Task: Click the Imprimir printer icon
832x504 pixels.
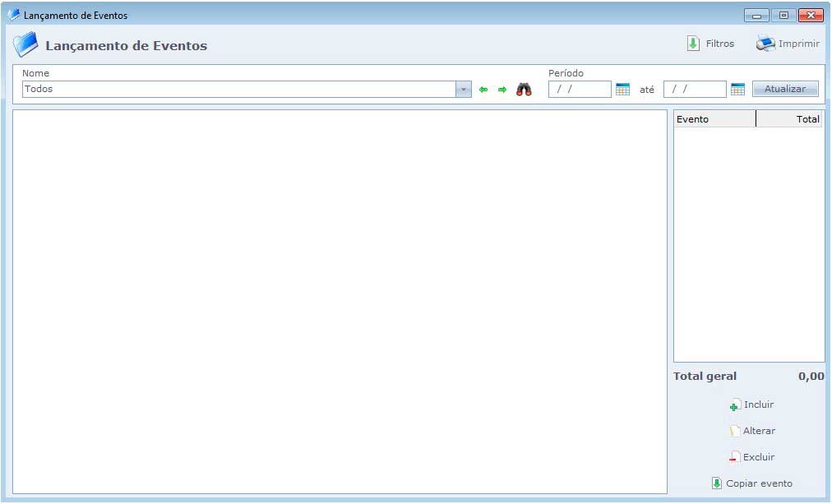Action: [x=765, y=44]
